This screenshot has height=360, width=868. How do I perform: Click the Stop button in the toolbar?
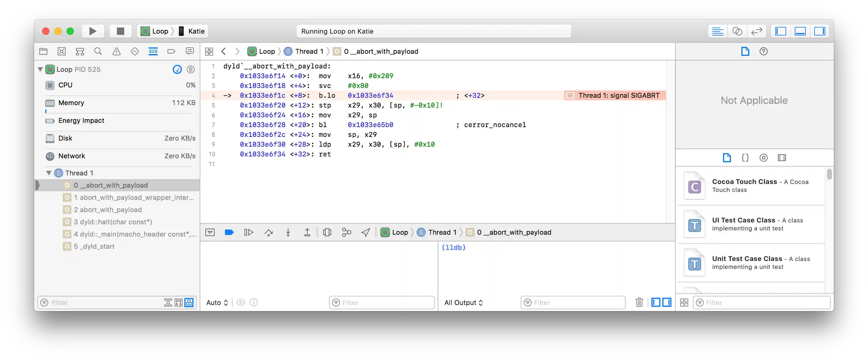pos(120,31)
